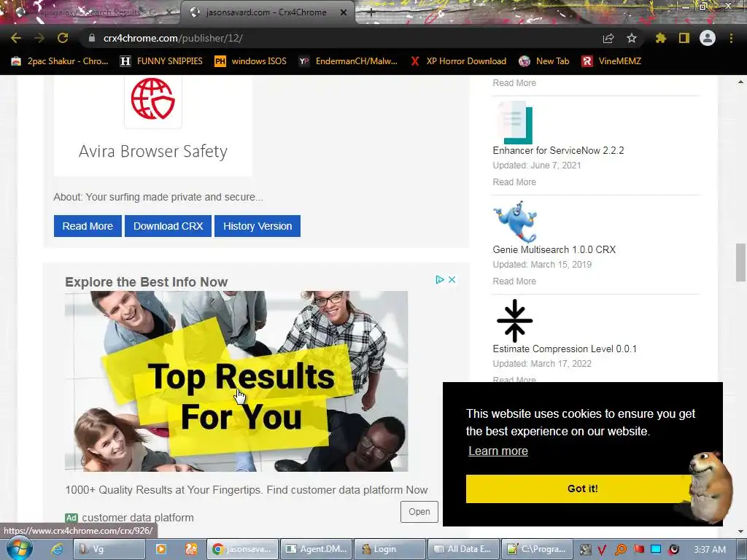Open the customer data platform ad link

click(138, 517)
